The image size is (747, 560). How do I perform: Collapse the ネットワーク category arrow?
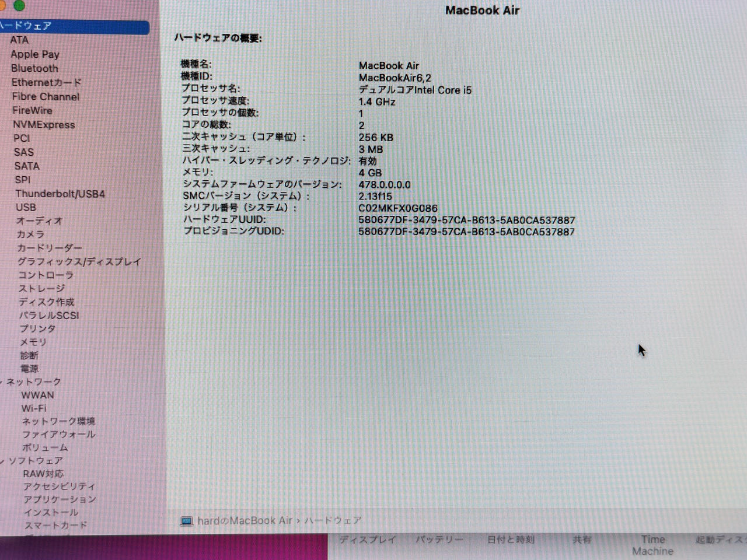[2, 382]
